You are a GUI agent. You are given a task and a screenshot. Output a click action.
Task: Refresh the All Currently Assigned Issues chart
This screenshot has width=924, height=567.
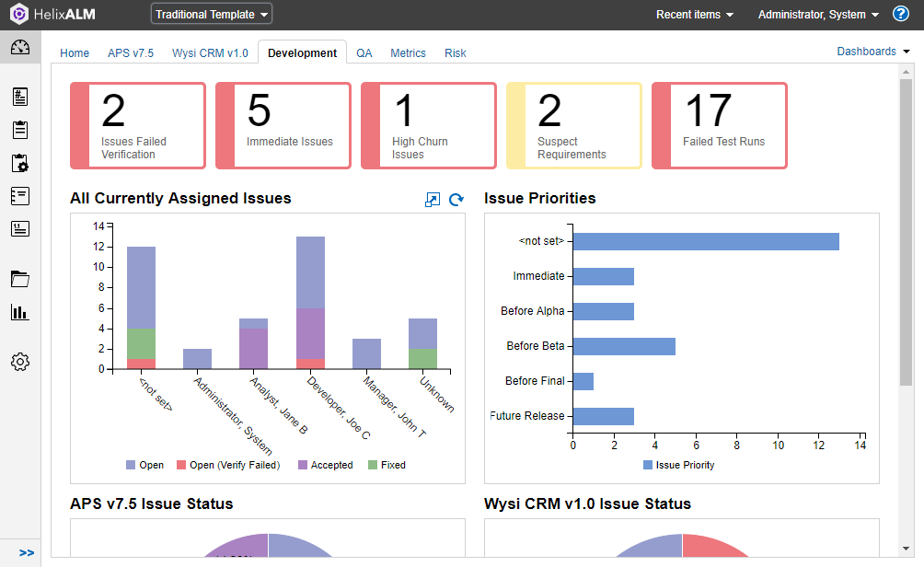456,200
